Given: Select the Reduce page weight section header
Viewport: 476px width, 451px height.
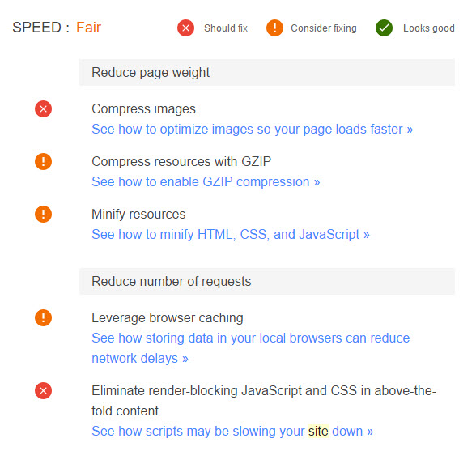Looking at the screenshot, I should (267, 72).
